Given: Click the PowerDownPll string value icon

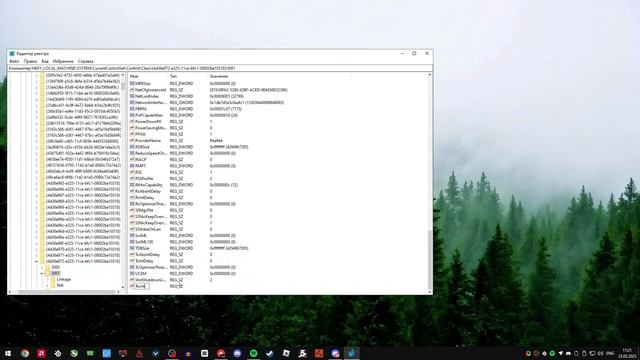Looking at the screenshot, I should tap(132, 122).
